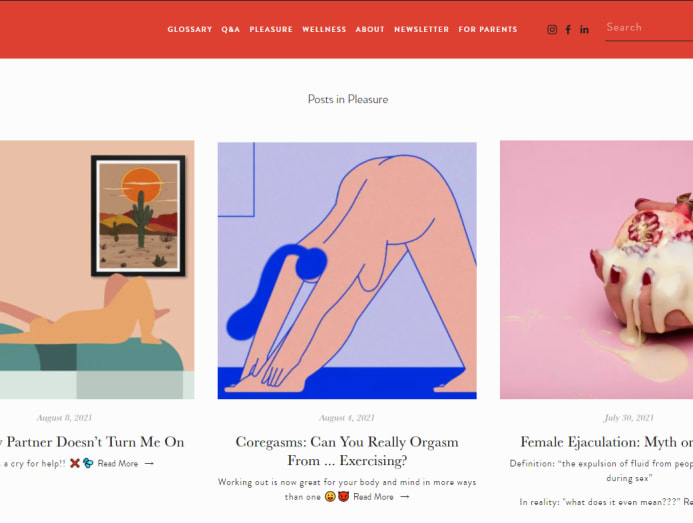This screenshot has height=523, width=693.
Task: Open the Glossary menu item
Action: [190, 30]
